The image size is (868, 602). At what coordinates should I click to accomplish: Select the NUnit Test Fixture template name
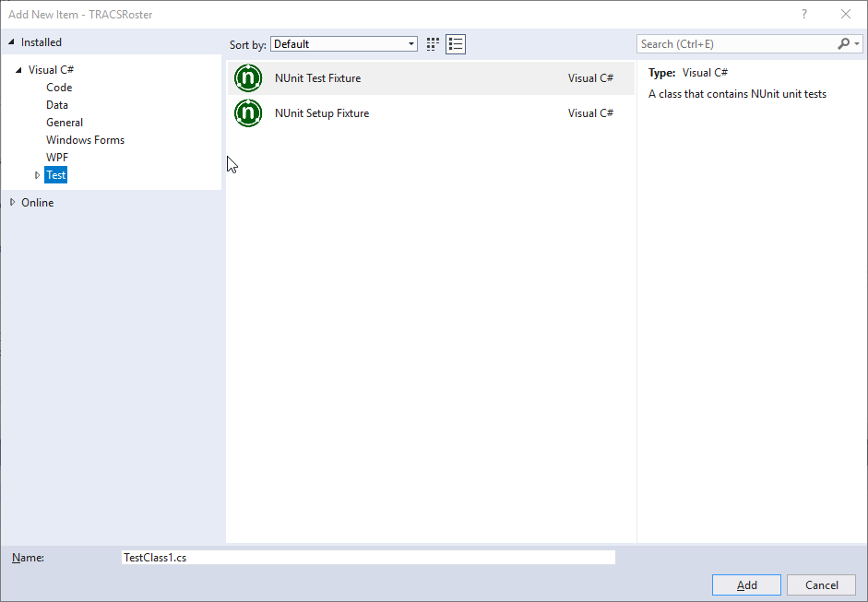click(317, 78)
